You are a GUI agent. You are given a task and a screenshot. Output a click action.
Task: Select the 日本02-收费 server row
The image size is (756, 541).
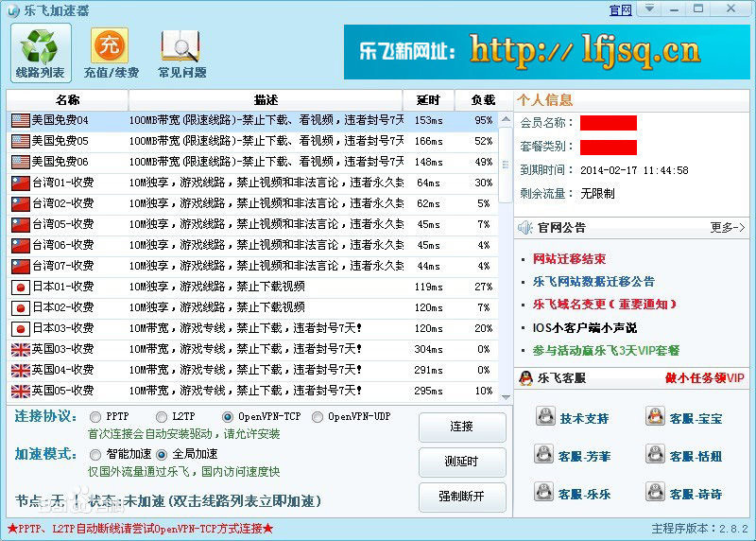(252, 307)
